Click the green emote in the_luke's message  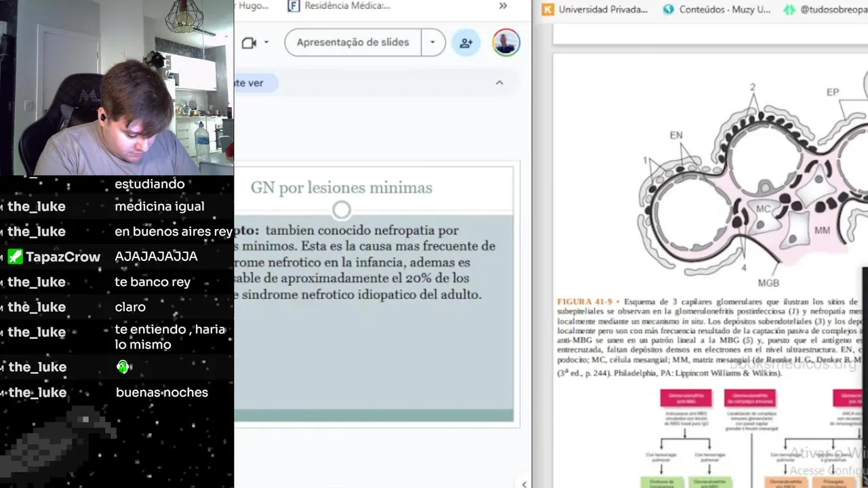pos(122,367)
